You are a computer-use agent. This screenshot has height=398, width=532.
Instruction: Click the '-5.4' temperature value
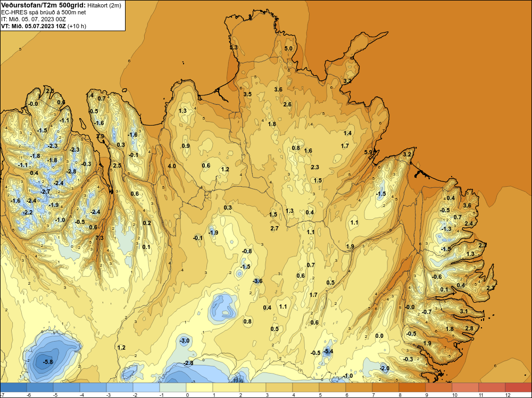point(328,351)
